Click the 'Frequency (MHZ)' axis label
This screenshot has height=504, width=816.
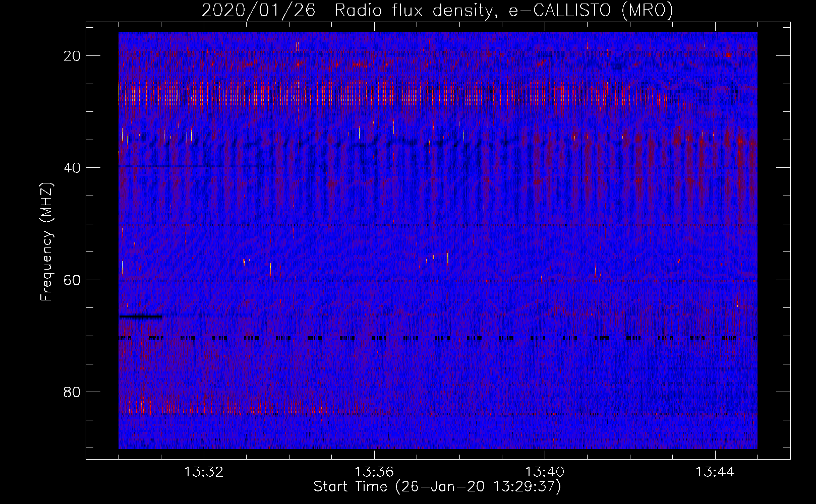tap(46, 241)
